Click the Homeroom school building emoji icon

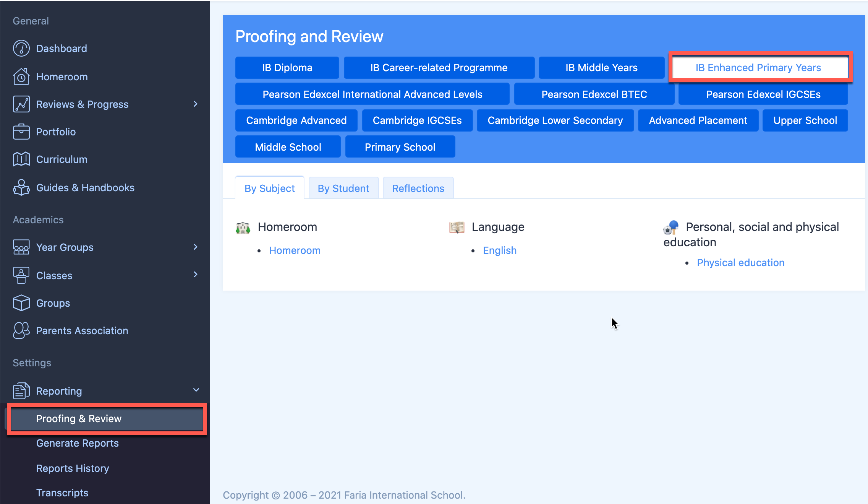coord(243,228)
